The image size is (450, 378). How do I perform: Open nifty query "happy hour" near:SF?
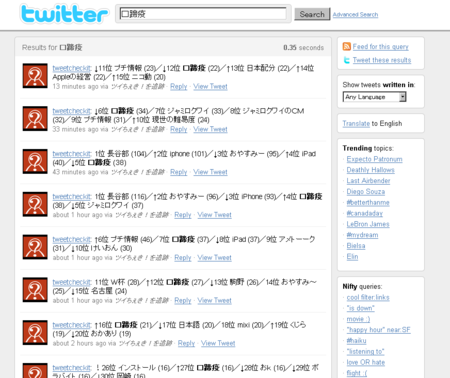[379, 330]
